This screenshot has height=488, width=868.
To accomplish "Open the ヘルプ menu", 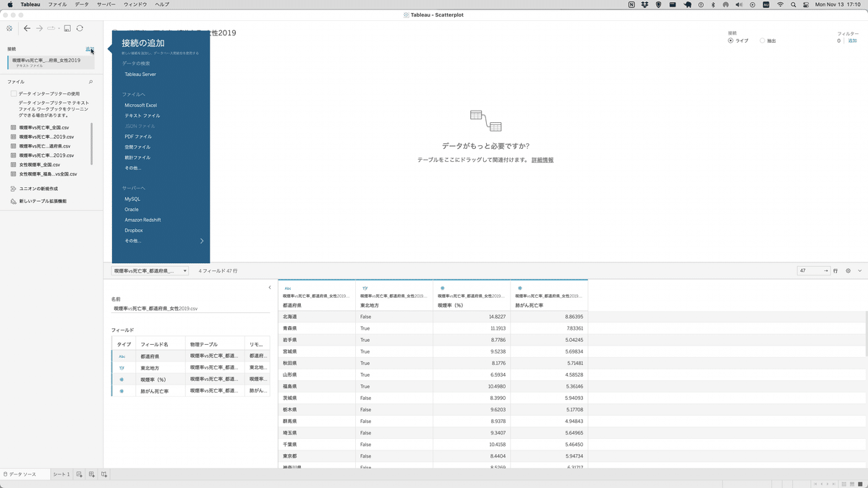I will point(163,4).
